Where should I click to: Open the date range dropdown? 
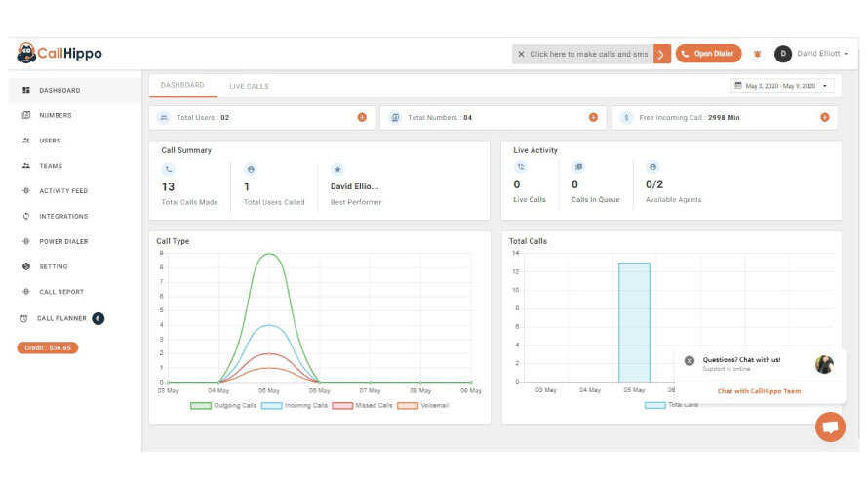(x=783, y=86)
